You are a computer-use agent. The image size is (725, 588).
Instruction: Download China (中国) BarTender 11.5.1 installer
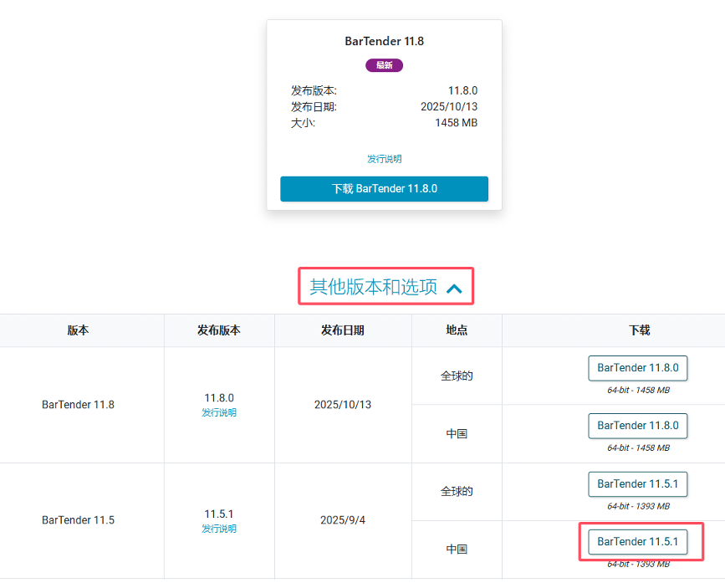tap(638, 542)
